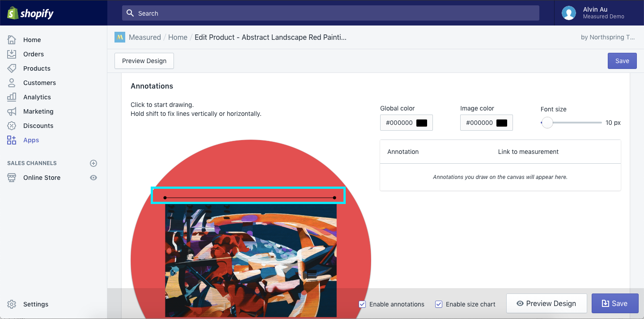Open the Global color black swatch
The image size is (644, 319).
(422, 123)
